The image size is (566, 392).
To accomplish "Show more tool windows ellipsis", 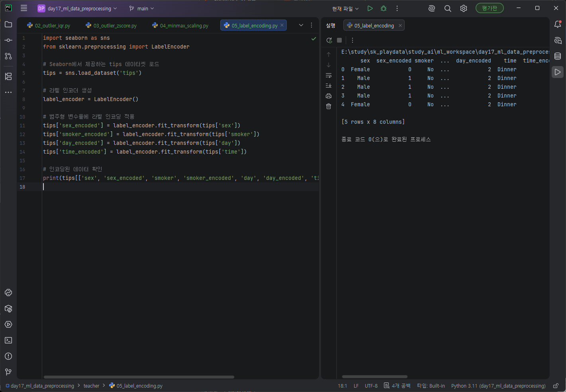I will pyautogui.click(x=8, y=92).
